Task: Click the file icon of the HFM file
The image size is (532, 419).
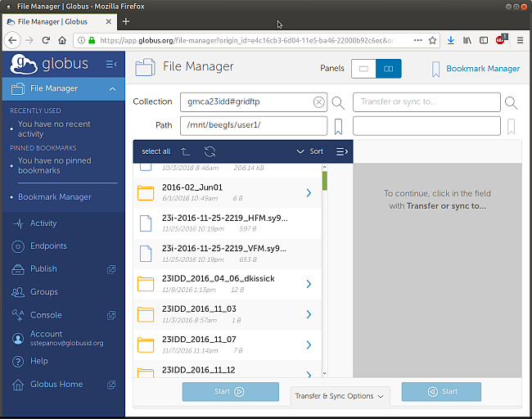Action: (x=146, y=223)
